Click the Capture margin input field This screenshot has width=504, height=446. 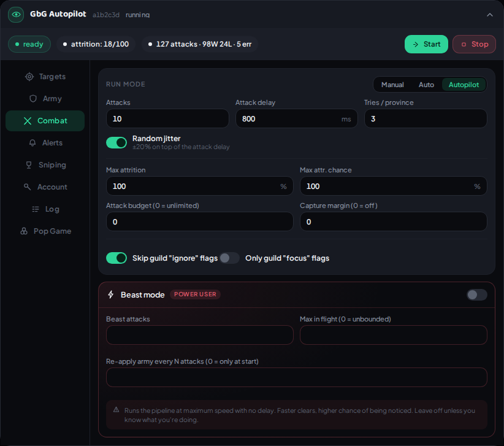pos(394,221)
